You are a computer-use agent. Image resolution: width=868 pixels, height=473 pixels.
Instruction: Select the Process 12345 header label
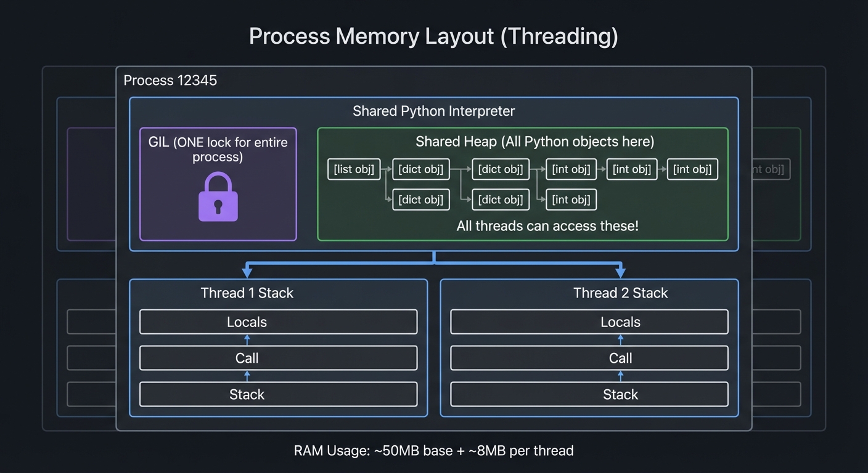point(170,80)
